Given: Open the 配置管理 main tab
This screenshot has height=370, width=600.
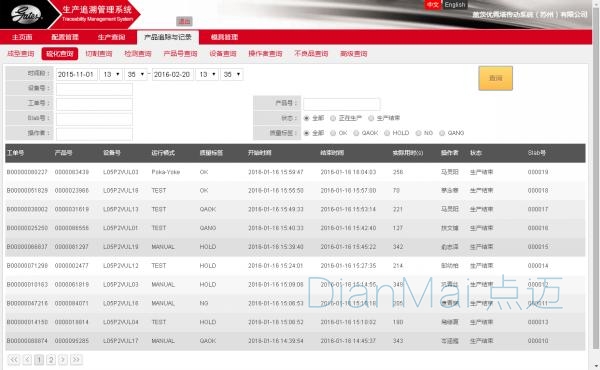Looking at the screenshot, I should click(65, 37).
